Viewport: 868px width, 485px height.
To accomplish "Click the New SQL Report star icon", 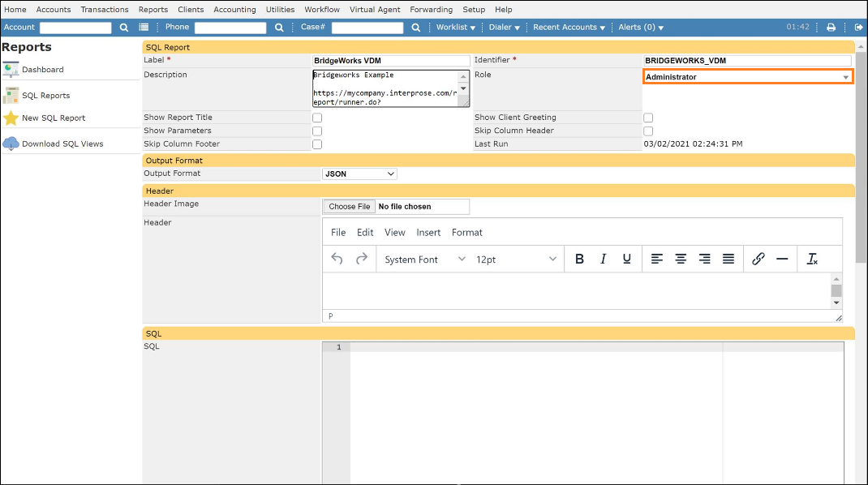I will pyautogui.click(x=11, y=118).
